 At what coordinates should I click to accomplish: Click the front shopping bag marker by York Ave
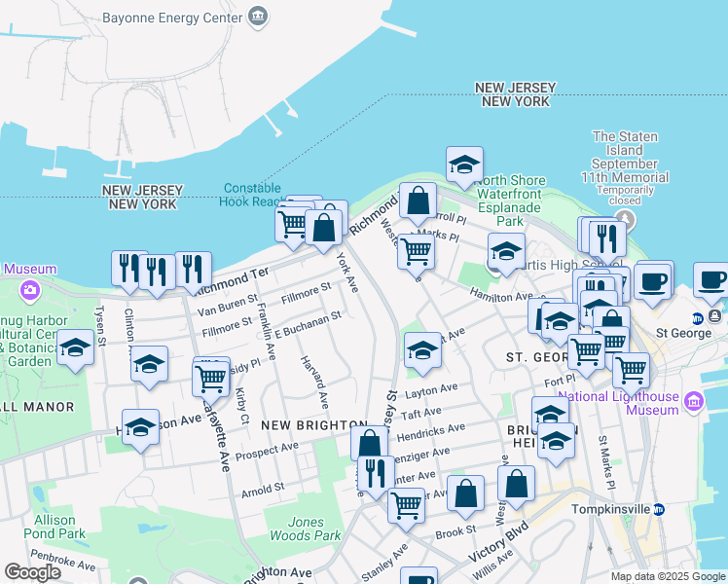coord(323,229)
